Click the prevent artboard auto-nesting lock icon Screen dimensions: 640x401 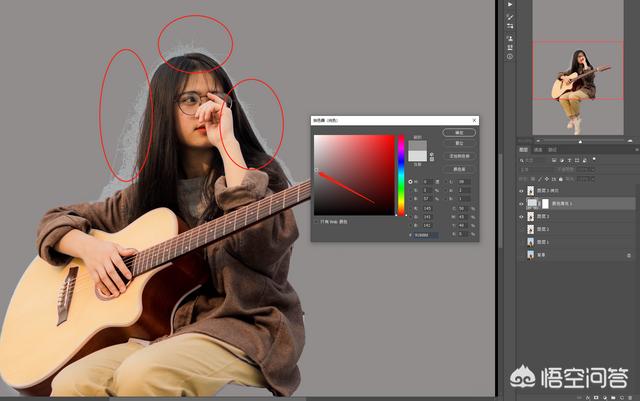click(554, 179)
